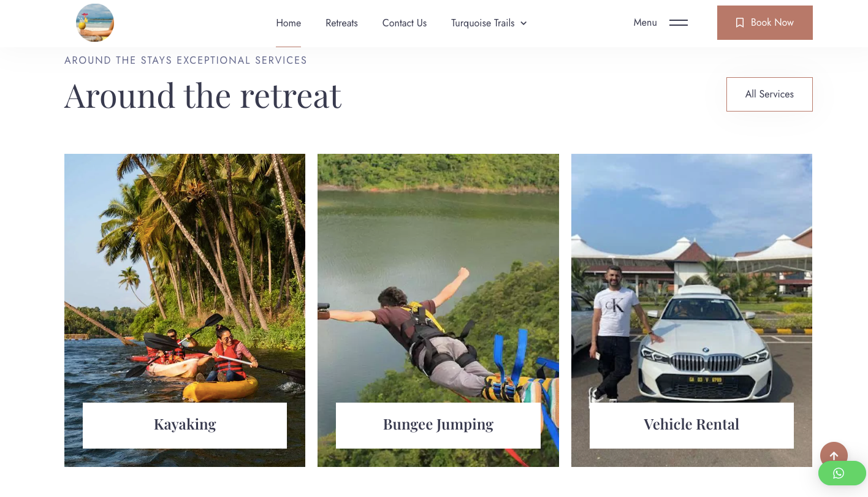This screenshot has width=868, height=497.
Task: Open the Turquoise Trails menu
Action: (x=482, y=23)
